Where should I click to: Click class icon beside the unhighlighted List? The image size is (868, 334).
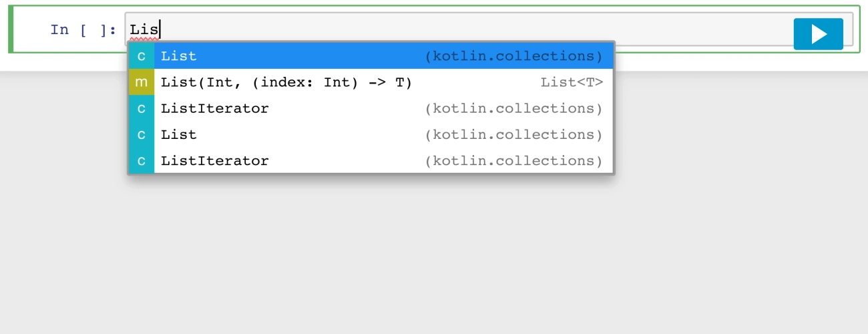(x=142, y=134)
